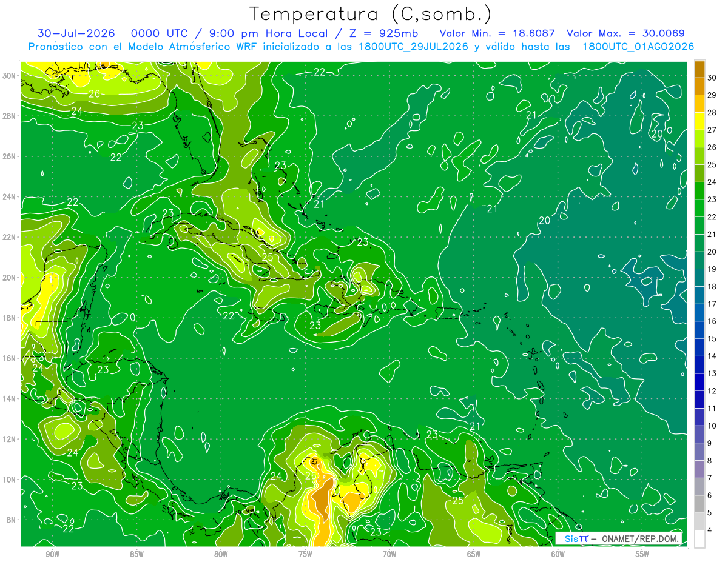Click the legend value '19' on the color scale
The height and width of the screenshot is (562, 728).
712,269
